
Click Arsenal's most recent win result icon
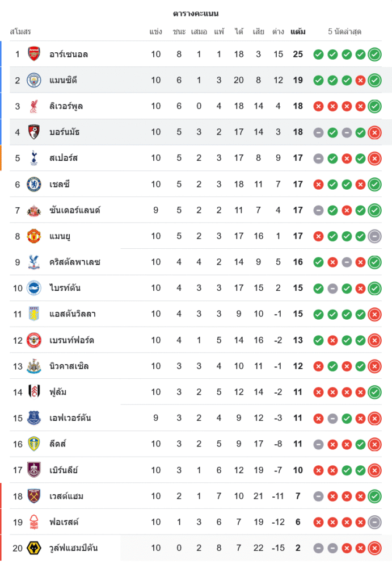tap(374, 55)
